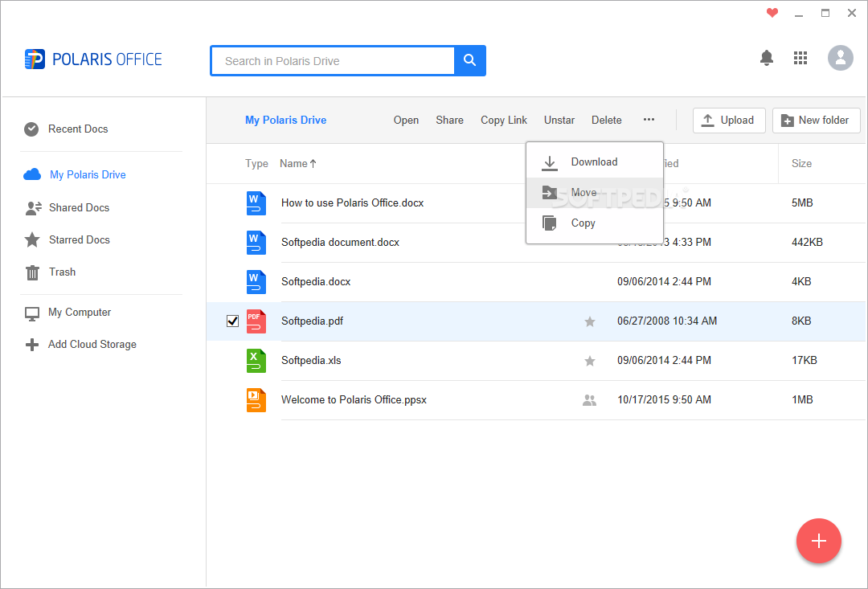Click the Recent Docs checkmark icon

coord(31,129)
